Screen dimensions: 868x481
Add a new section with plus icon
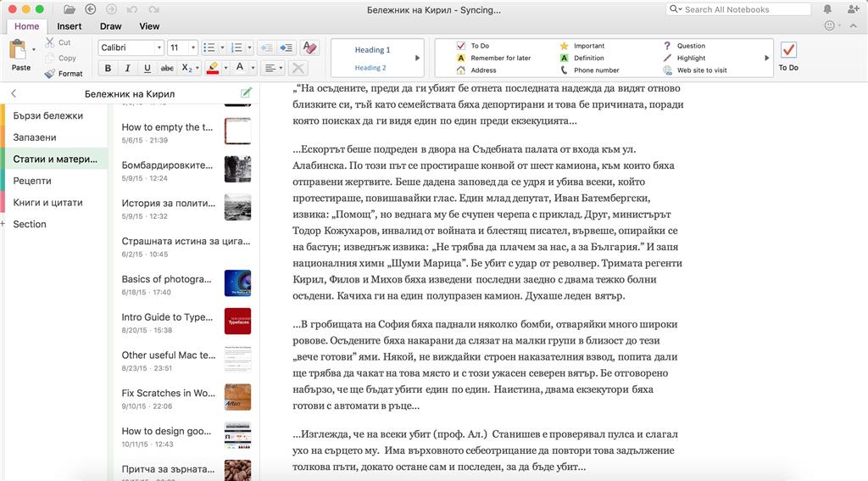pos(3,224)
